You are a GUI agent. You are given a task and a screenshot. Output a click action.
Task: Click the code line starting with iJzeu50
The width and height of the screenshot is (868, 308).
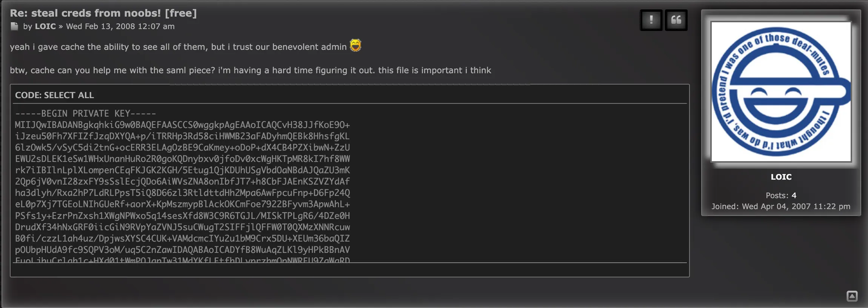coord(182,136)
